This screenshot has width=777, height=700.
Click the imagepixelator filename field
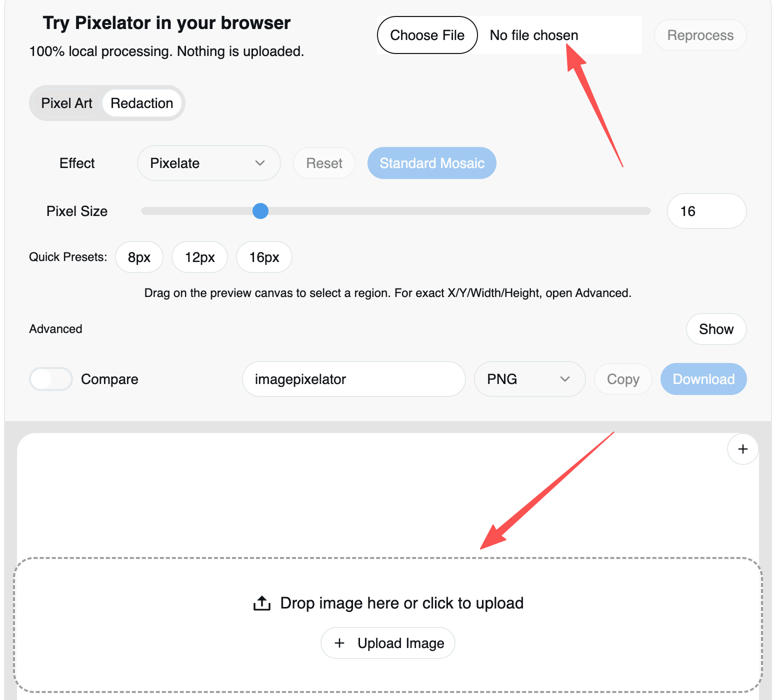(x=353, y=379)
